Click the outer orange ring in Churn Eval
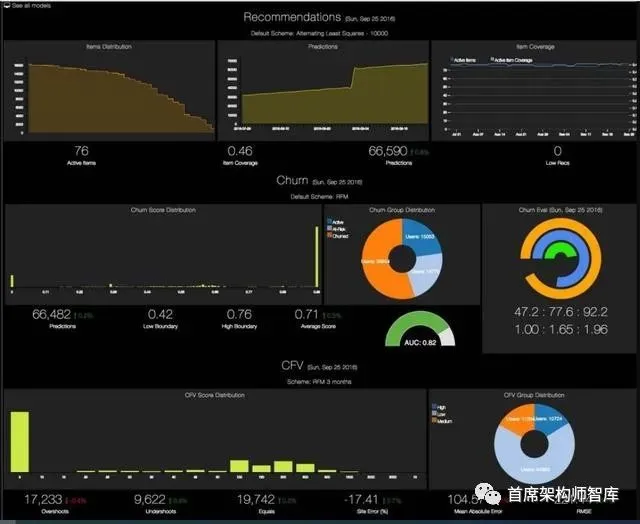This screenshot has width=640, height=524. tap(595, 259)
